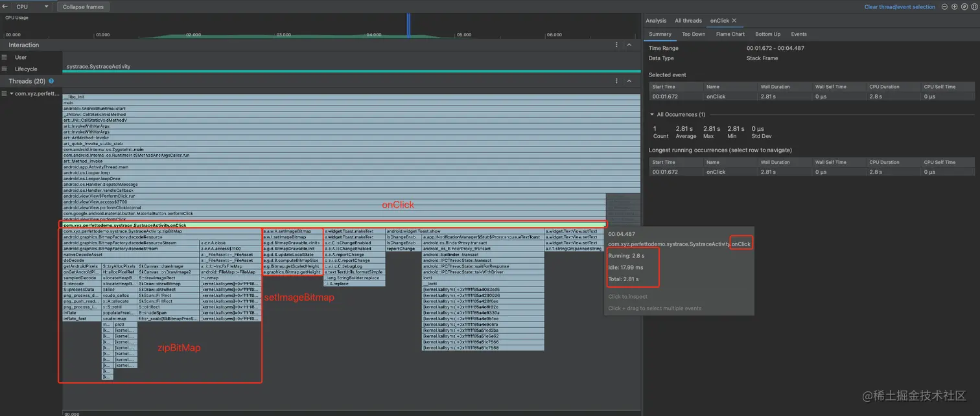Open the Events sub-tab

[x=799, y=34]
